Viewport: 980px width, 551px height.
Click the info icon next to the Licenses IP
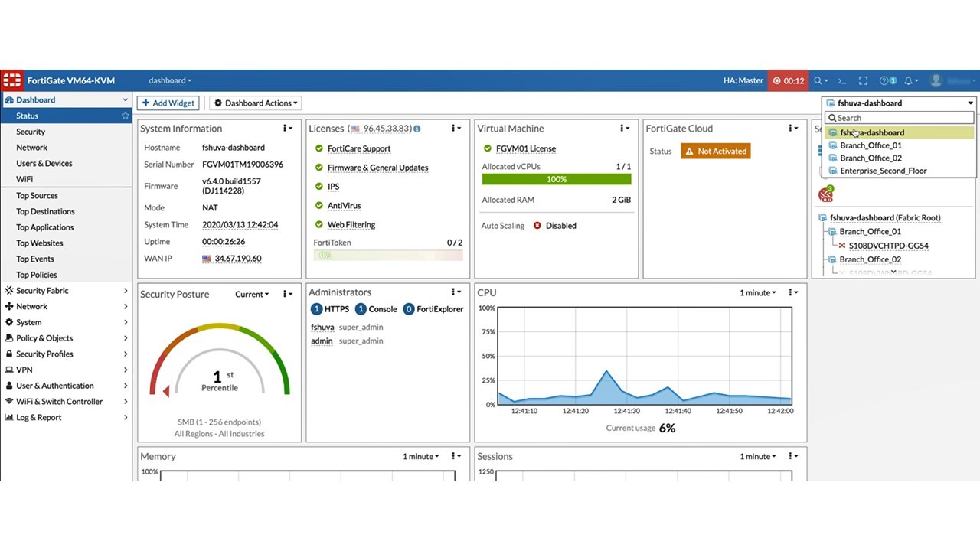pyautogui.click(x=417, y=129)
